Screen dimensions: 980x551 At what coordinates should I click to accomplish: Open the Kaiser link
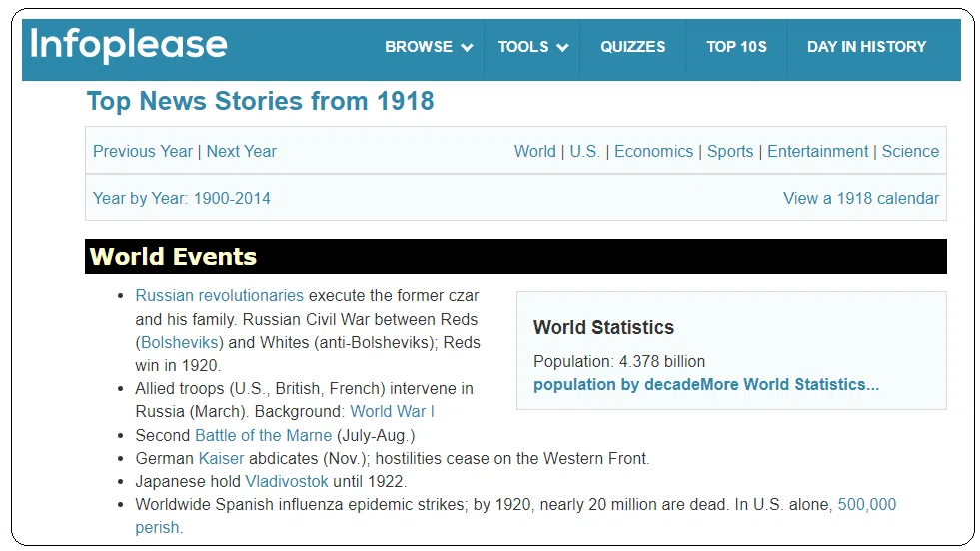point(221,458)
